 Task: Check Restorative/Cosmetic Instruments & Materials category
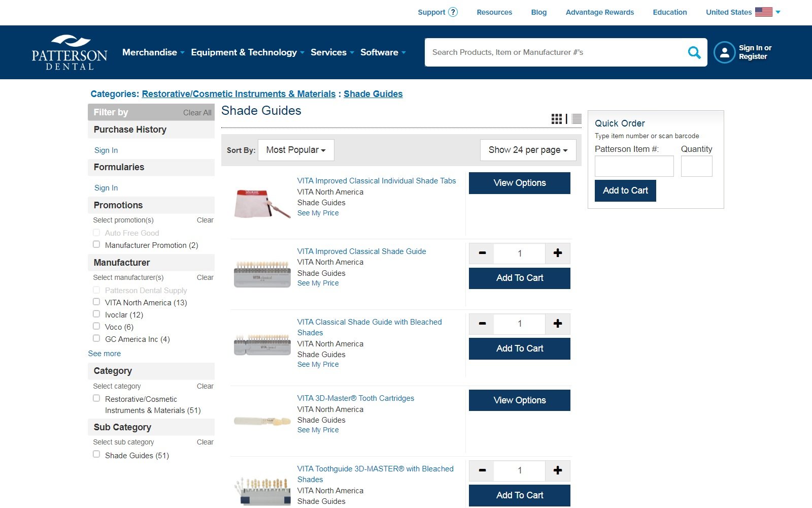pyautogui.click(x=96, y=398)
